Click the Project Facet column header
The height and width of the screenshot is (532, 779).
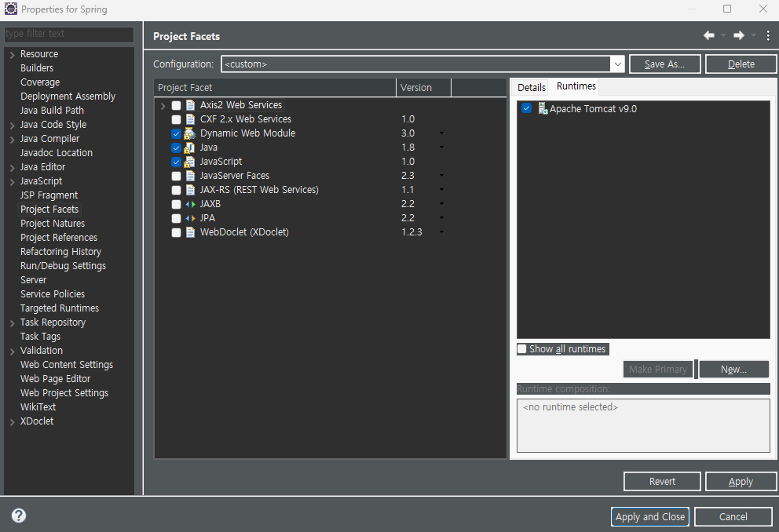coord(275,87)
